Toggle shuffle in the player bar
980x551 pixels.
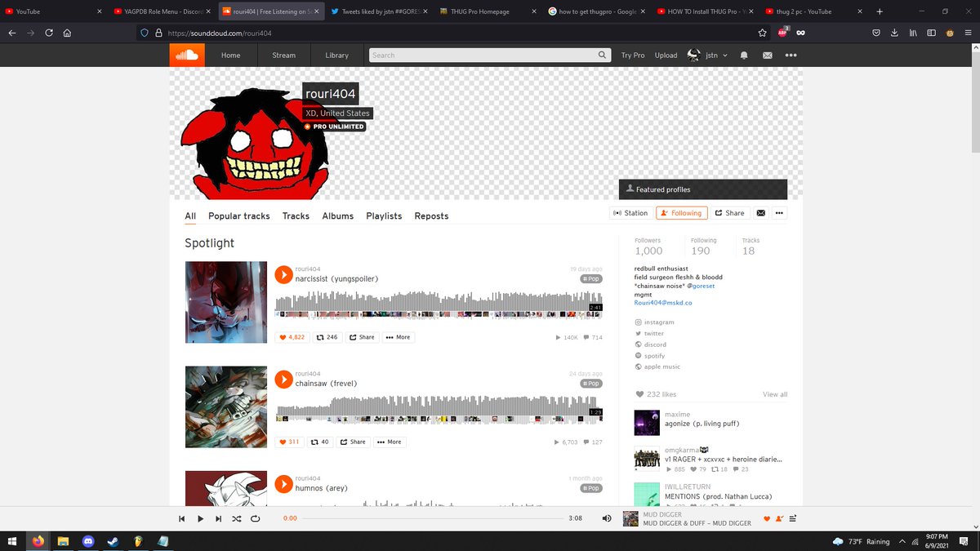pyautogui.click(x=237, y=518)
